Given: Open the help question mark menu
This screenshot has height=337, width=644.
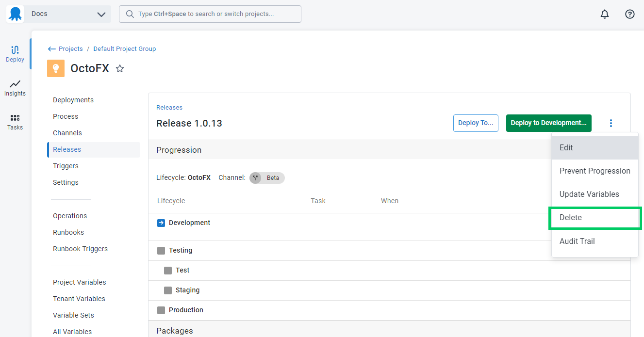Looking at the screenshot, I should tap(630, 14).
